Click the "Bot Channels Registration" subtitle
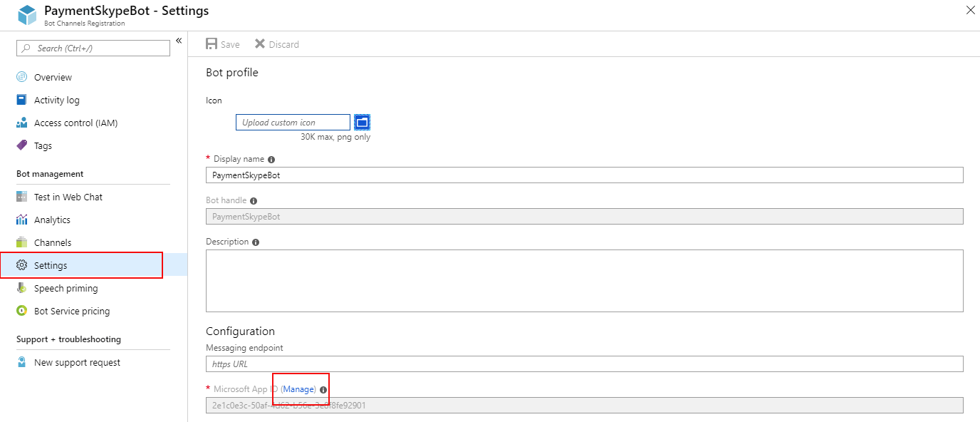 (84, 24)
